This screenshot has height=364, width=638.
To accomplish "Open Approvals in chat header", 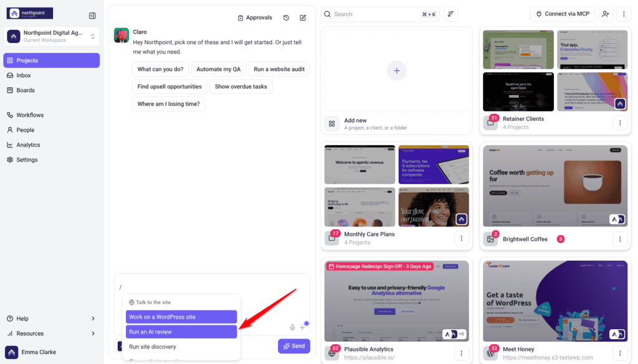I will pyautogui.click(x=255, y=17).
